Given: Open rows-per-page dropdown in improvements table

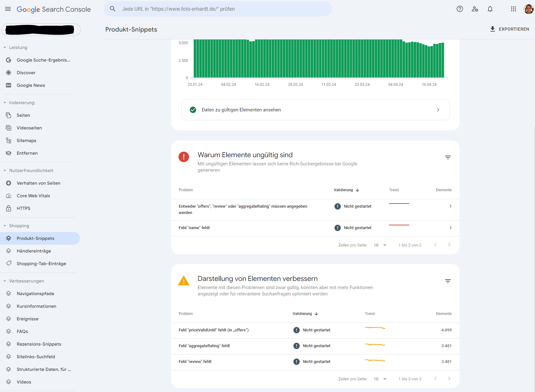Looking at the screenshot, I should tap(380, 379).
